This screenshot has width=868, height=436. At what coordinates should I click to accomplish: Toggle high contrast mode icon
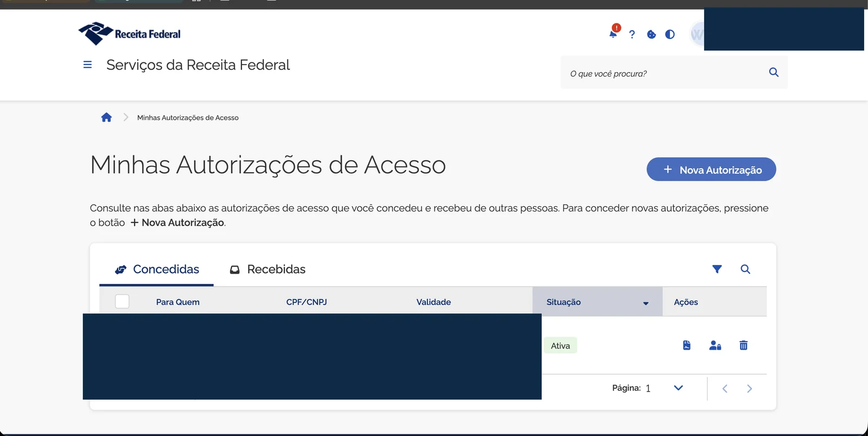click(670, 34)
